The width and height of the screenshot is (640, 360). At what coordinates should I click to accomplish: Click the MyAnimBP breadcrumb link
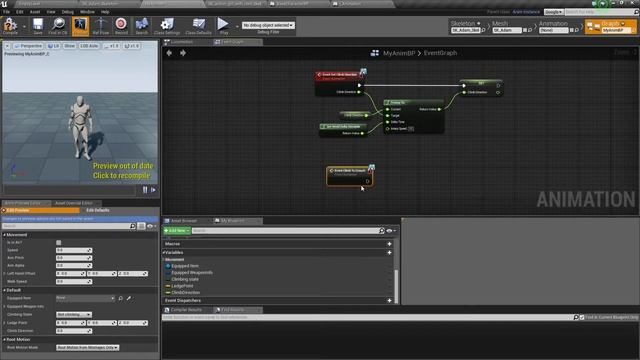coord(399,53)
